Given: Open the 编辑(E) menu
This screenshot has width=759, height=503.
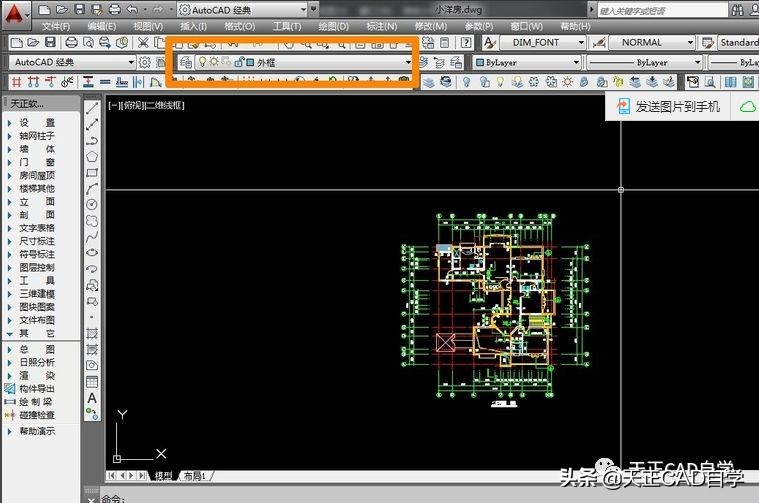Looking at the screenshot, I should point(102,26).
